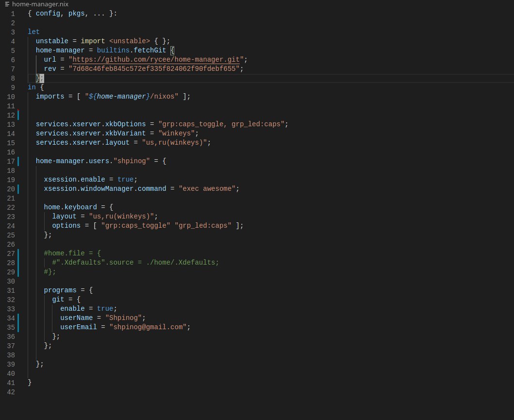Click 'enable = true' on line 33

tap(86, 308)
